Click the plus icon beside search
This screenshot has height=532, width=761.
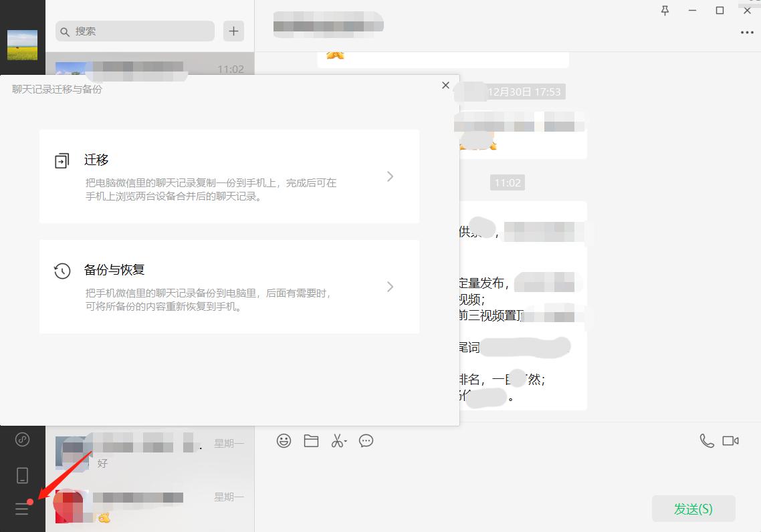[233, 31]
